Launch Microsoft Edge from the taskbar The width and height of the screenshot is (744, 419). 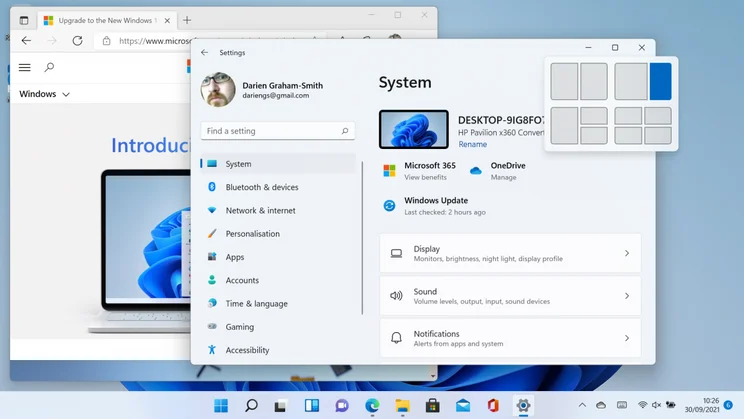(372, 406)
